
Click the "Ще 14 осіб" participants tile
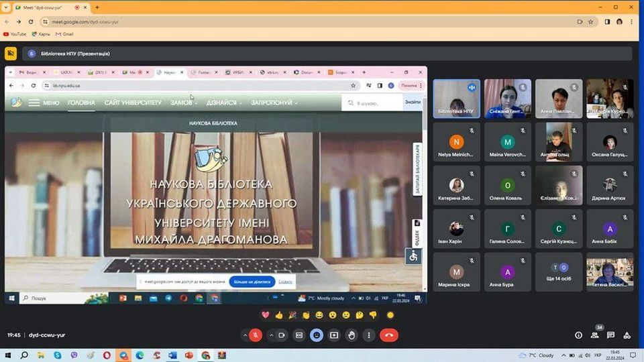(559, 271)
